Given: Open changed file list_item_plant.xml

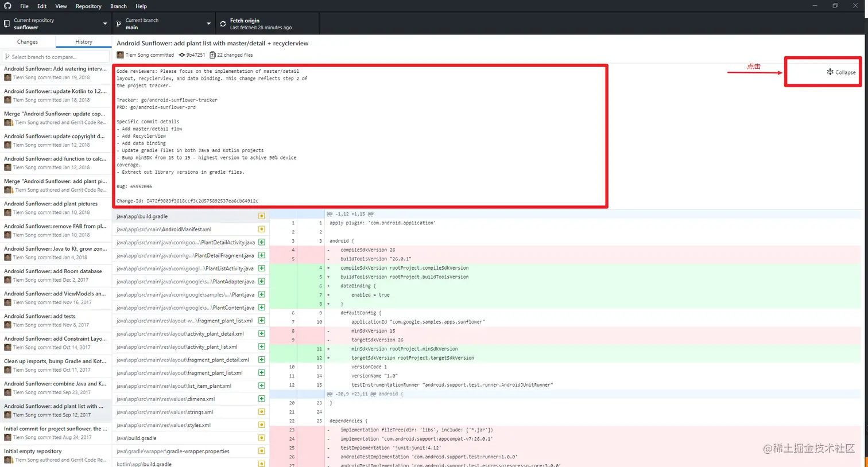Looking at the screenshot, I should [x=191, y=386].
